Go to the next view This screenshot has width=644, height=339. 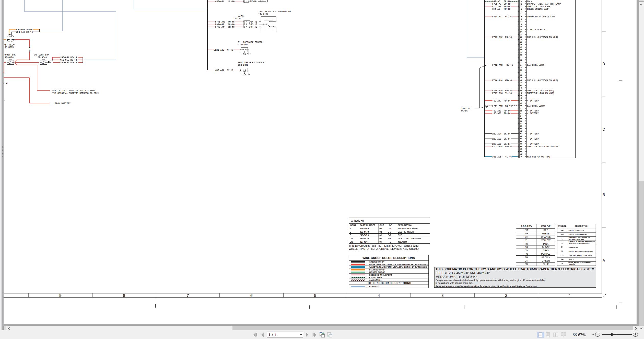pos(330,335)
